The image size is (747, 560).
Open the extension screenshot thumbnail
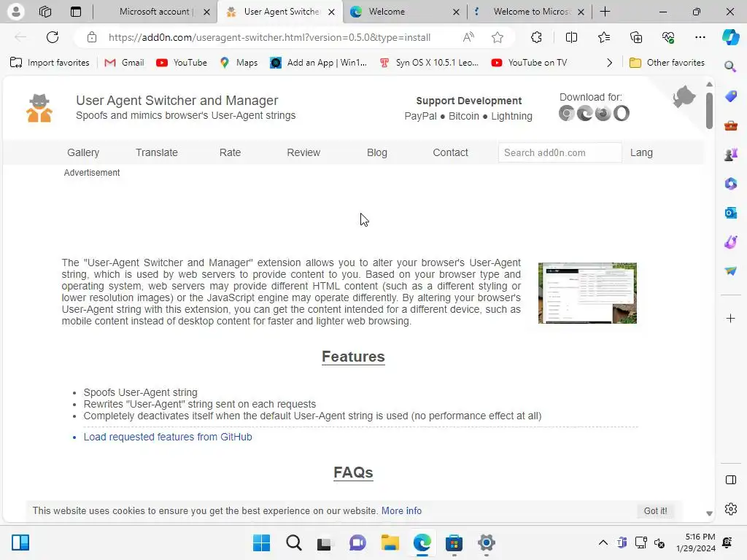click(587, 293)
